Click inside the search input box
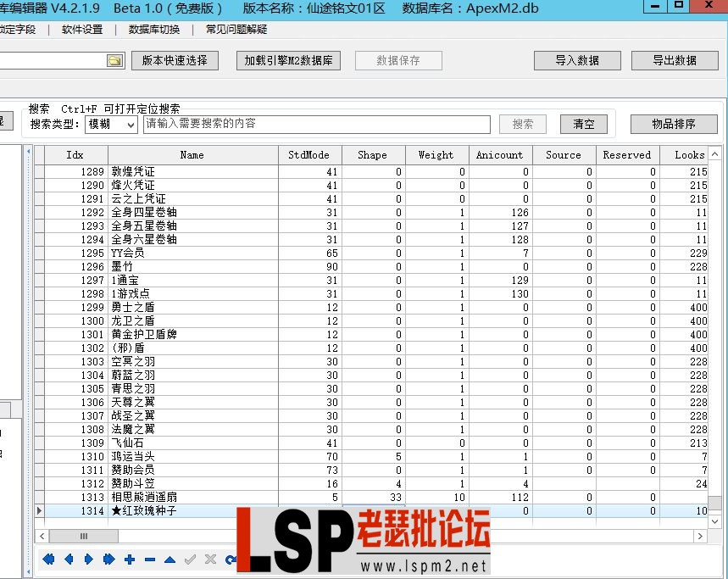728x579 pixels. [314, 124]
